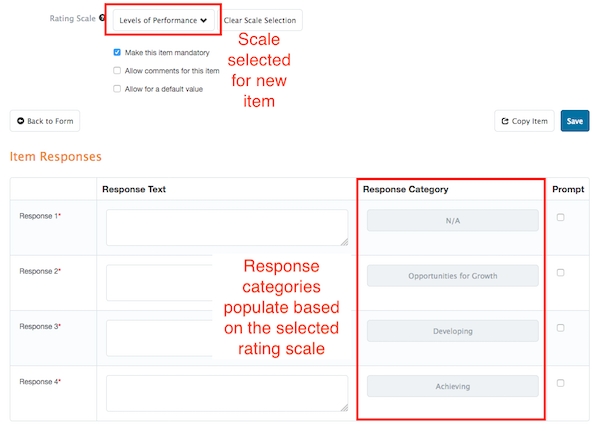Enable Allow for a default value
Viewport: 600px width, 431px height.
pyautogui.click(x=118, y=88)
